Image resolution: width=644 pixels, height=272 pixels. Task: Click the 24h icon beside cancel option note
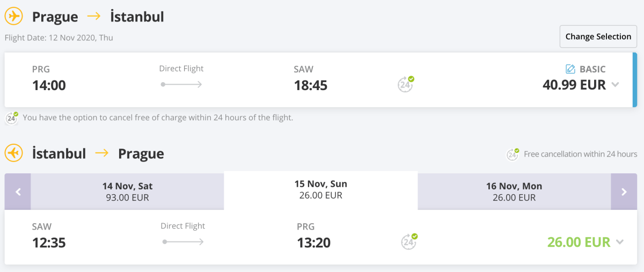pyautogui.click(x=12, y=117)
